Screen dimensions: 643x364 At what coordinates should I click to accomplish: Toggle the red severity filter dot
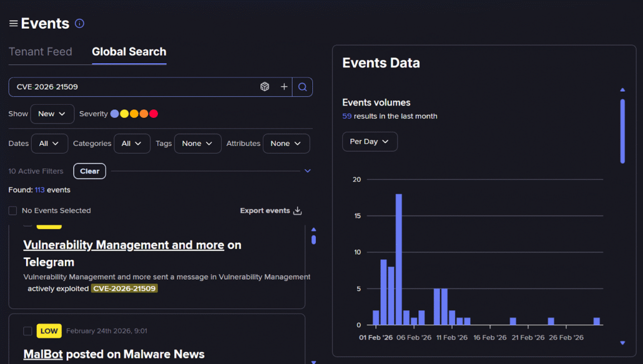pyautogui.click(x=154, y=114)
